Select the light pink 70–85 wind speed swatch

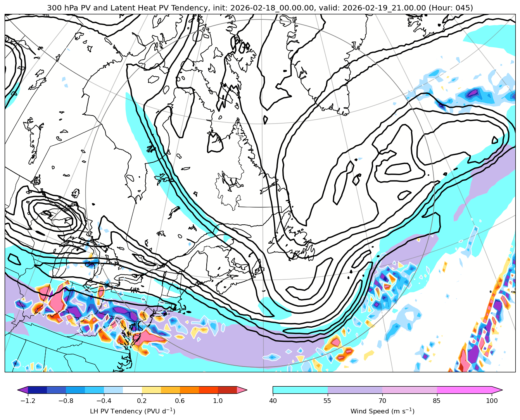[x=409, y=390]
